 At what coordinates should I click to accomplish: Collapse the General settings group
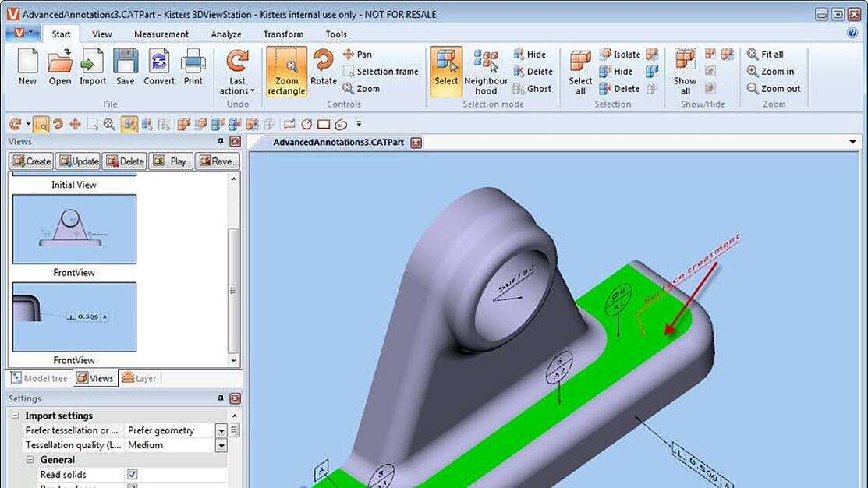(30, 460)
